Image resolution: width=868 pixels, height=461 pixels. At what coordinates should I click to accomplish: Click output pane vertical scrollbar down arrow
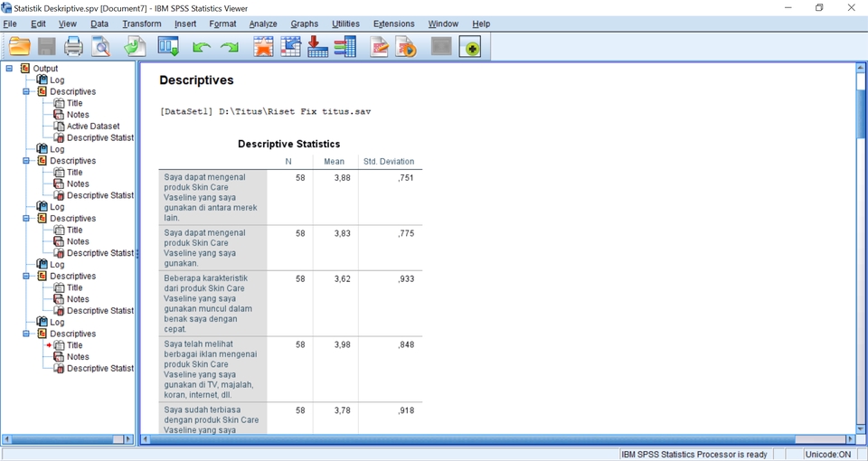(x=861, y=428)
